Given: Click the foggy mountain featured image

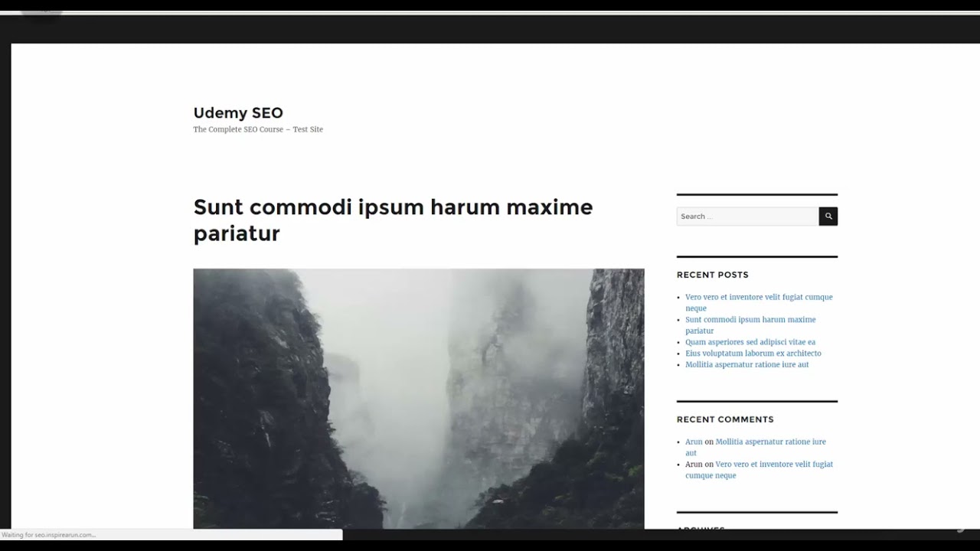Looking at the screenshot, I should tap(418, 398).
